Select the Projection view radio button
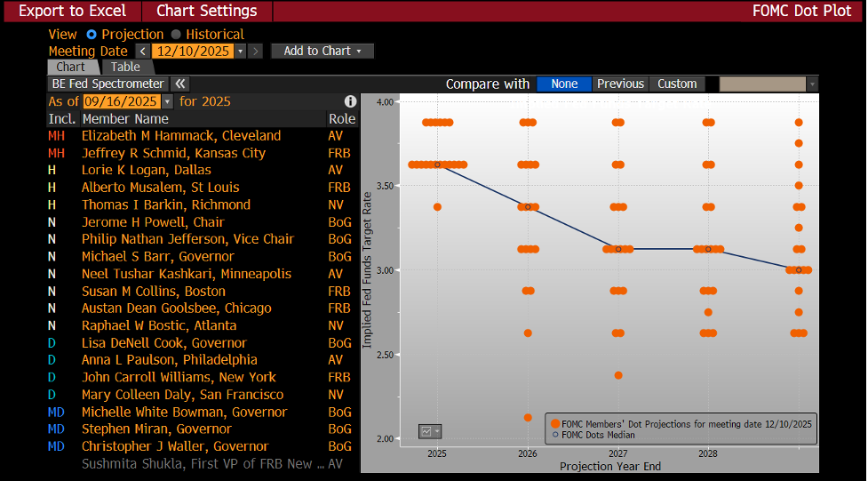Image resolution: width=868 pixels, height=481 pixels. click(x=92, y=35)
